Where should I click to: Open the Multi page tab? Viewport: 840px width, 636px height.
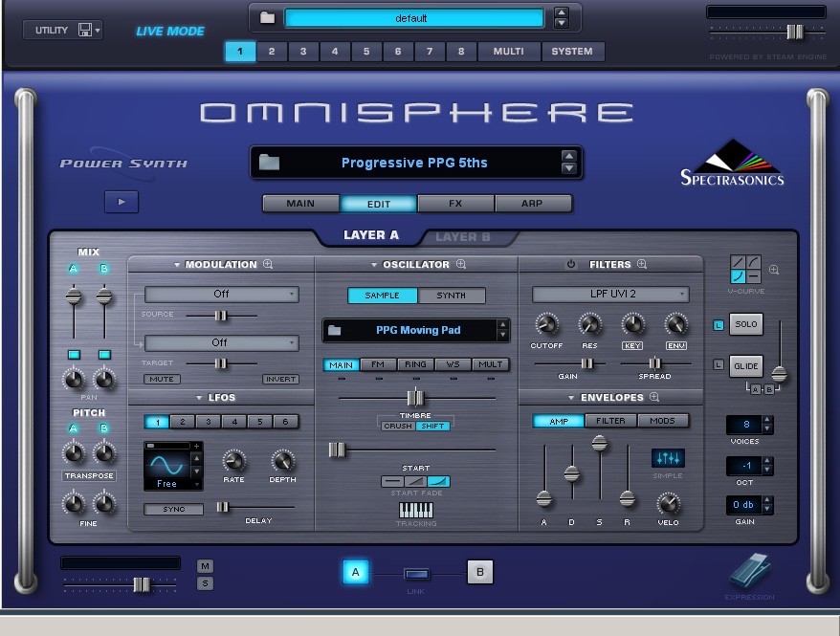(x=508, y=52)
